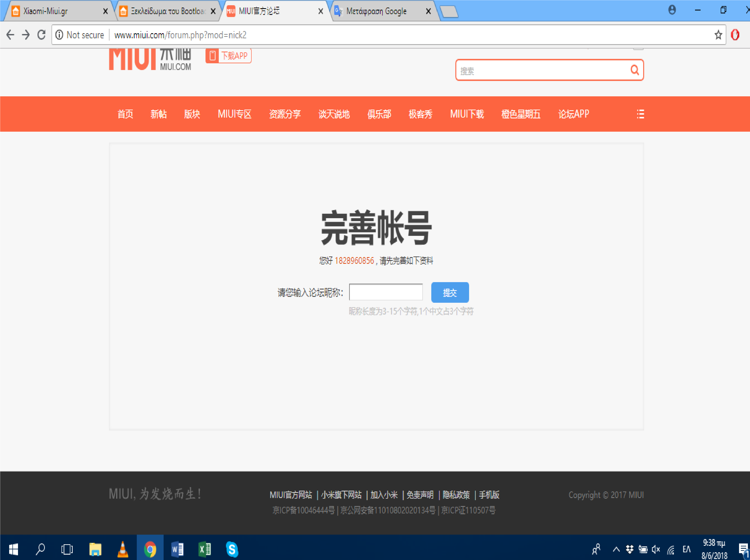The image size is (750, 560).
Task: Bookmark this page with star icon
Action: tap(718, 35)
